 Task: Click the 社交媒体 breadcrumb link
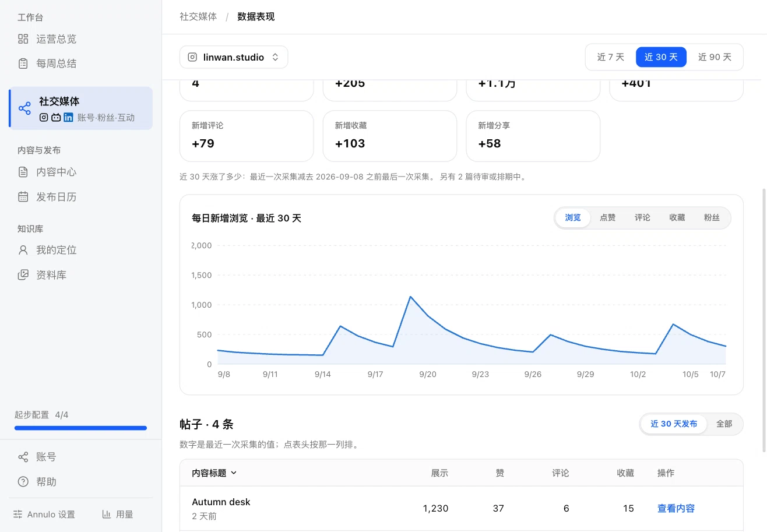[198, 16]
